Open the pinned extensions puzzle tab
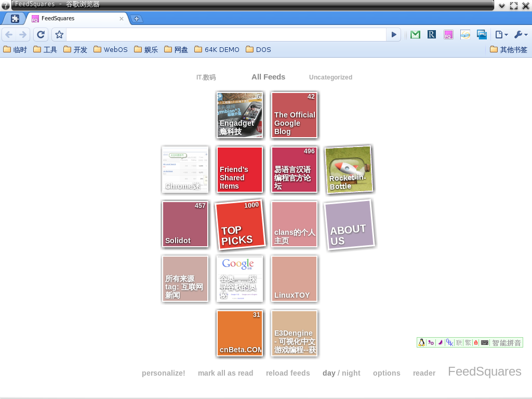The image size is (532, 399). [x=15, y=19]
